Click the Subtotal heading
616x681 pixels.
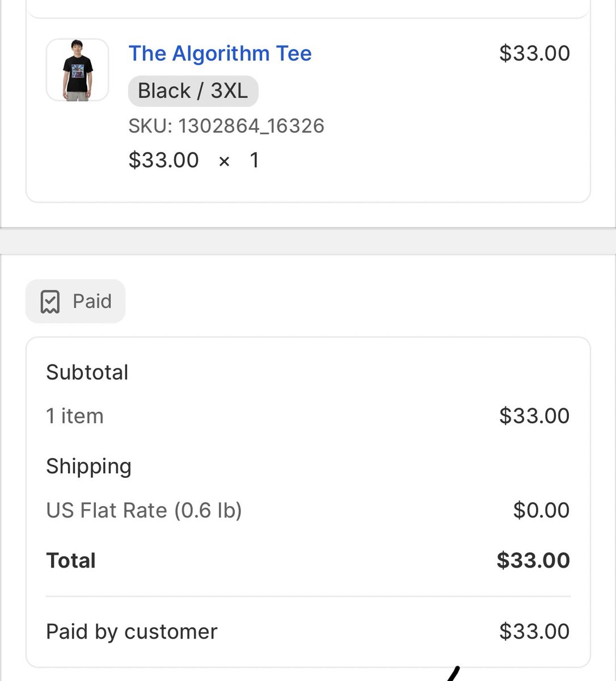[87, 372]
